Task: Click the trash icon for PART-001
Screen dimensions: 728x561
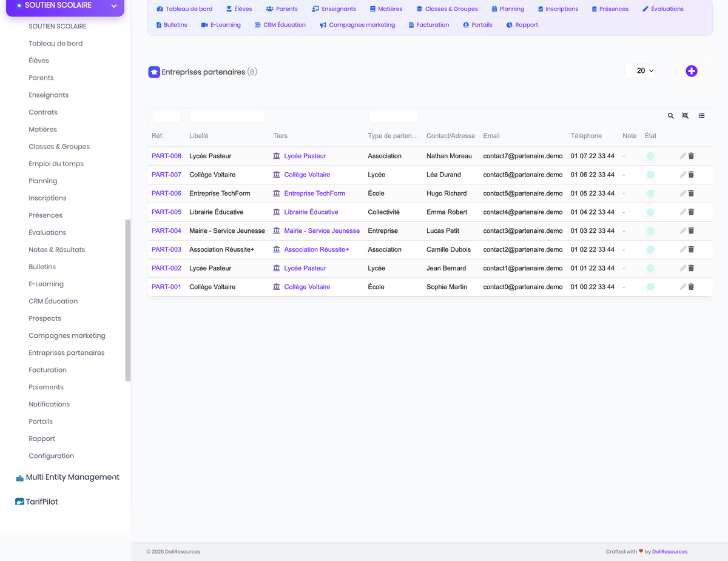Action: pyautogui.click(x=691, y=287)
